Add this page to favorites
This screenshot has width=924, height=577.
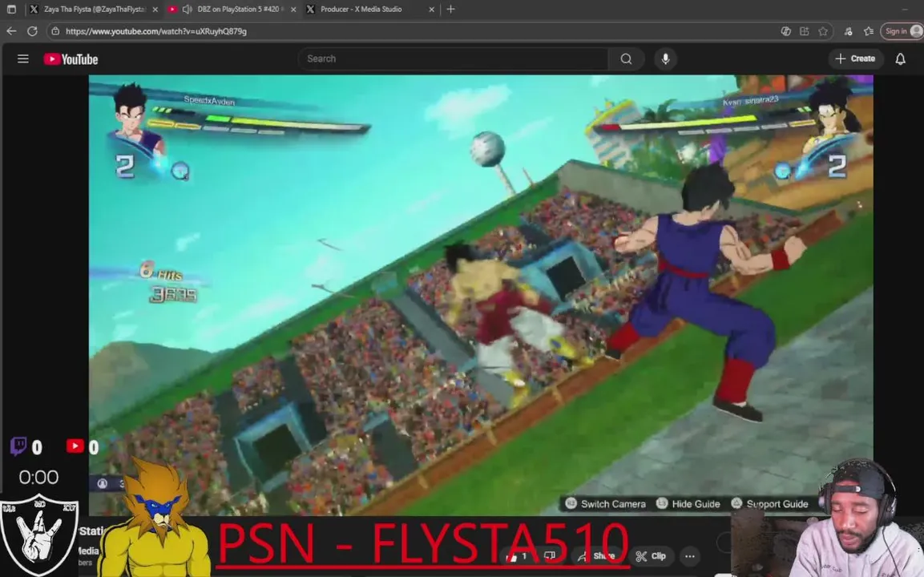coord(823,31)
